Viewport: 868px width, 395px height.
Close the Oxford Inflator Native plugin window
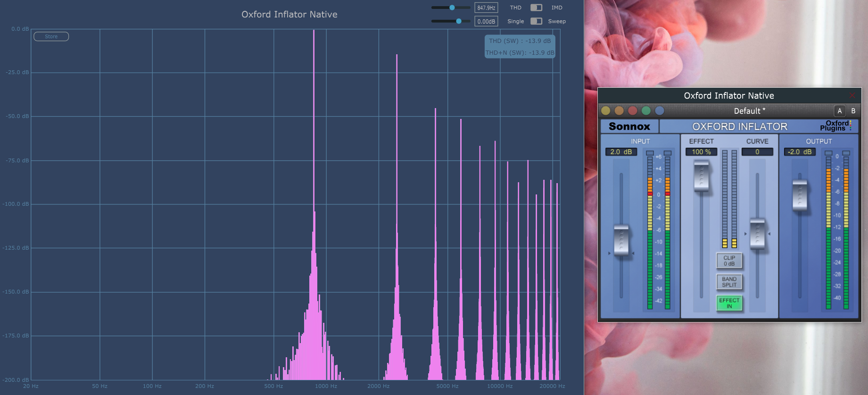852,95
